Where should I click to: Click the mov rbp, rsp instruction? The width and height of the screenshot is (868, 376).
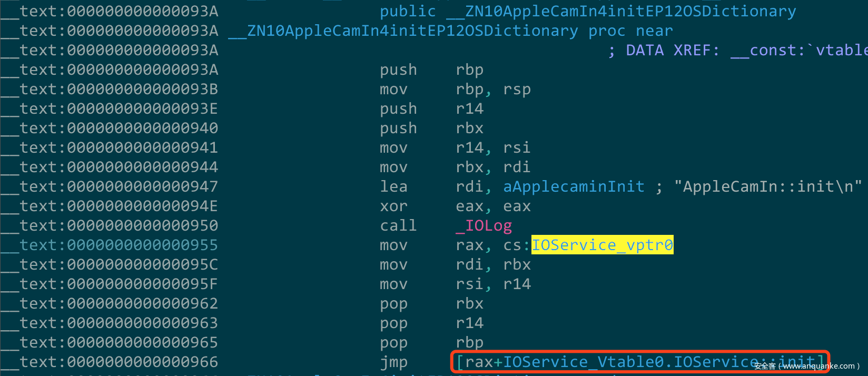pyautogui.click(x=455, y=89)
